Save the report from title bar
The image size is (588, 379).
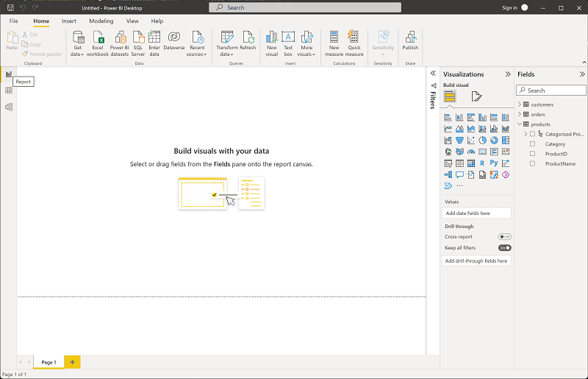pos(10,7)
